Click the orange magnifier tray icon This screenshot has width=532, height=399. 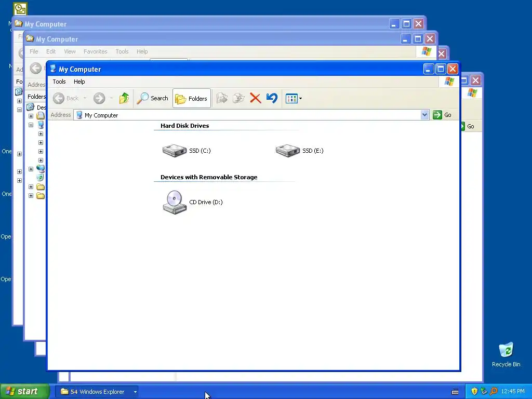[x=494, y=392]
